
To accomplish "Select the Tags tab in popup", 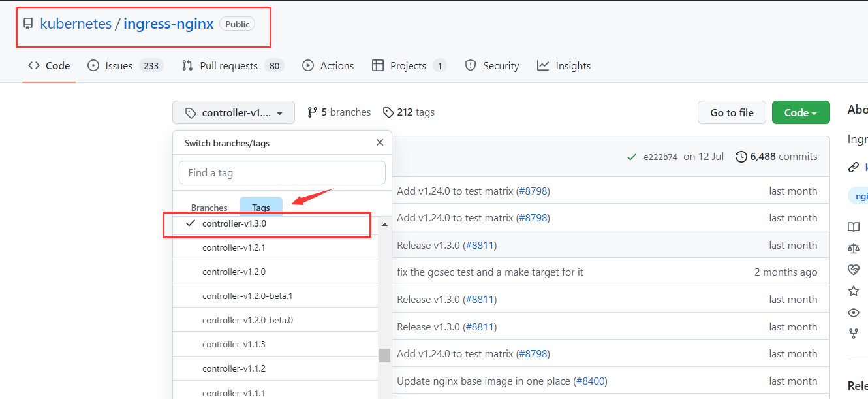I will (x=261, y=208).
